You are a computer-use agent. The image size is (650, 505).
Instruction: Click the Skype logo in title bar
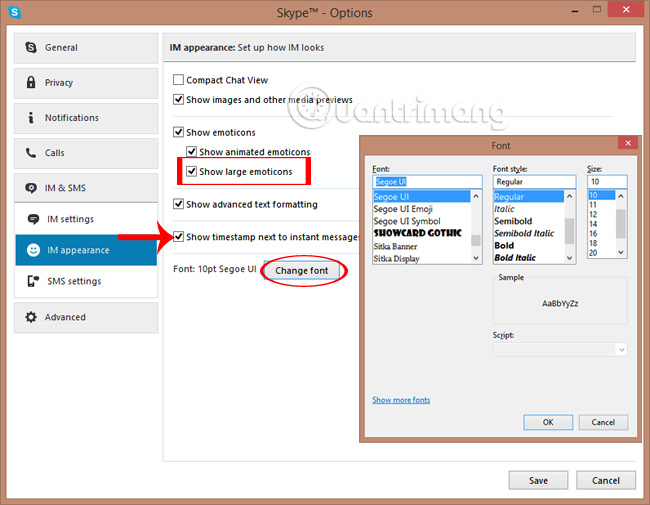15,12
